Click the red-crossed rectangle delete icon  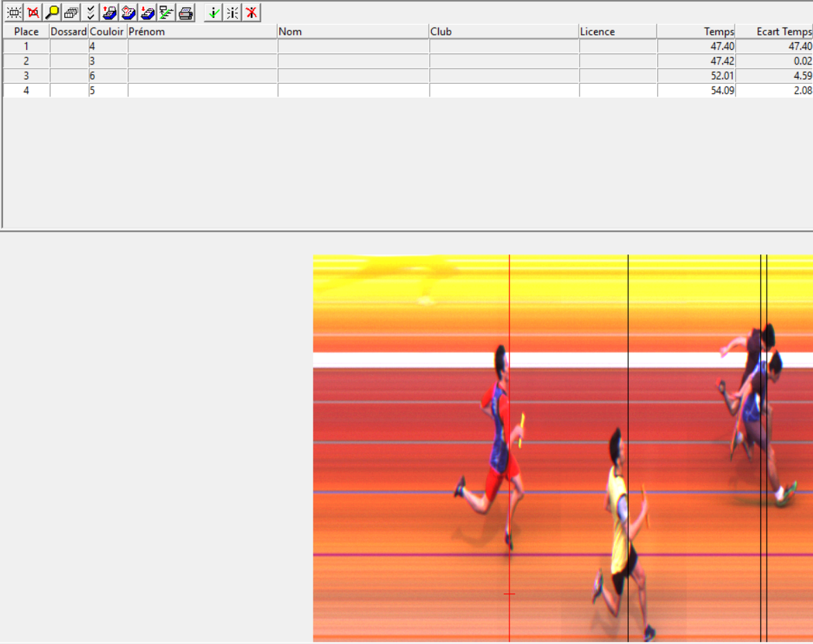[33, 12]
